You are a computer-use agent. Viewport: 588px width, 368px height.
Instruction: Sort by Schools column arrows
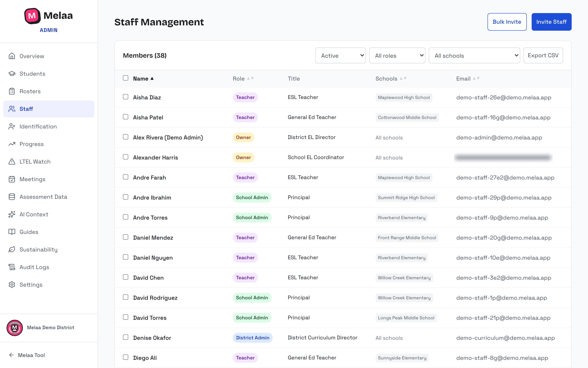403,78
